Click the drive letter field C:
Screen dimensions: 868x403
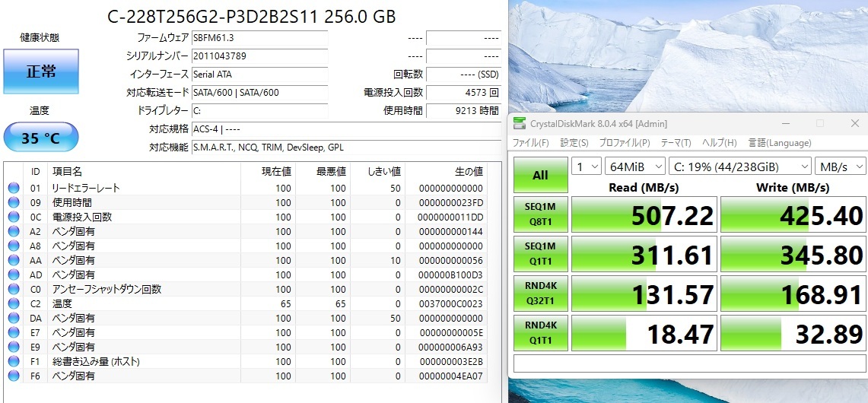coord(259,111)
